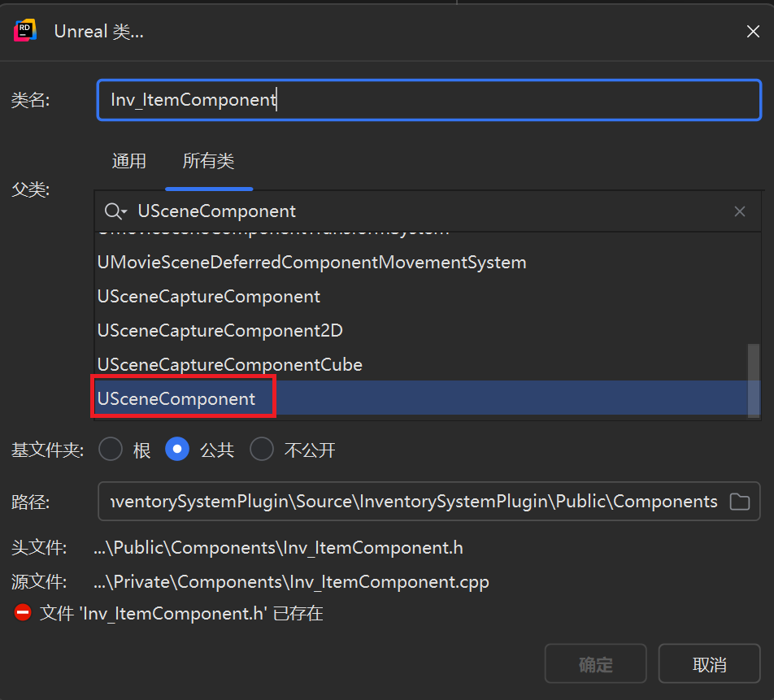Viewport: 774px width, 700px height.
Task: Close the Unreal class dialog
Action: pos(753,31)
